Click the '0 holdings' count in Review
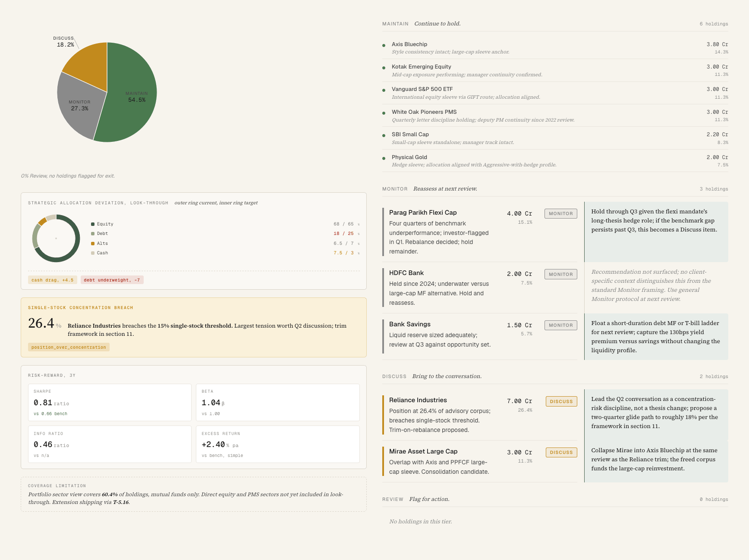 [x=714, y=499]
